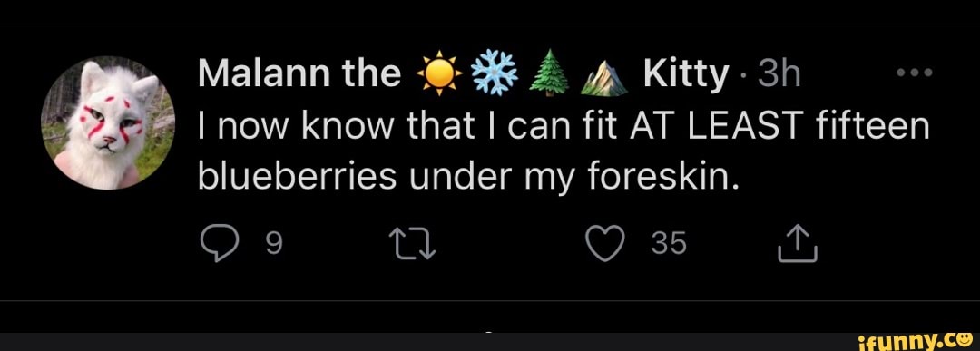The height and width of the screenshot is (351, 980).
Task: Click the share upload arrow icon
Action: [798, 243]
